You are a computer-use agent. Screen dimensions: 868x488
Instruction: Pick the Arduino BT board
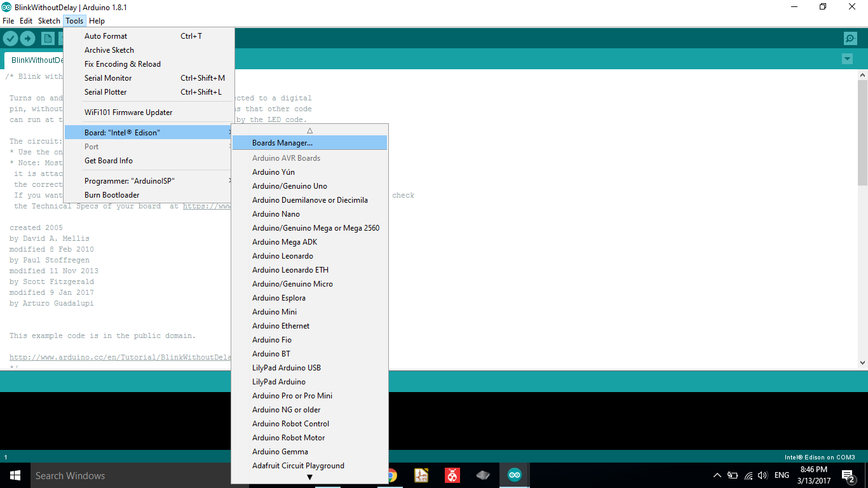click(309, 354)
